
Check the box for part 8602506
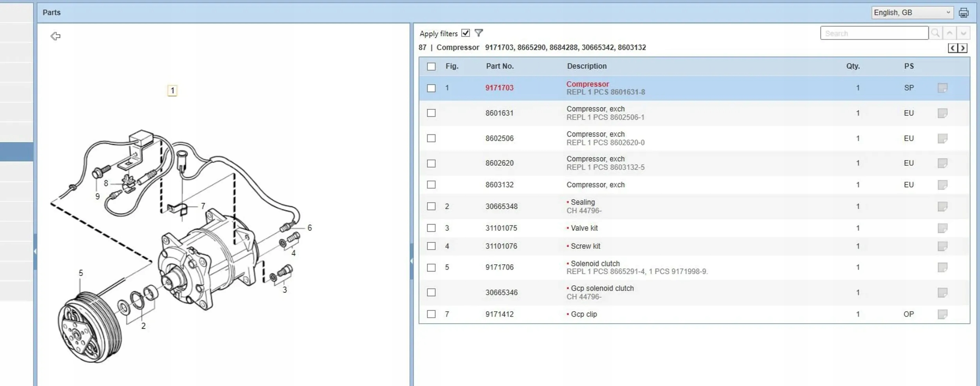[431, 138]
